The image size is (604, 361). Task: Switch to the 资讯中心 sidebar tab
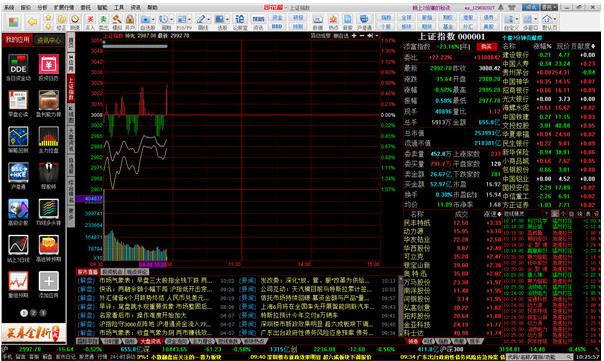tap(49, 40)
